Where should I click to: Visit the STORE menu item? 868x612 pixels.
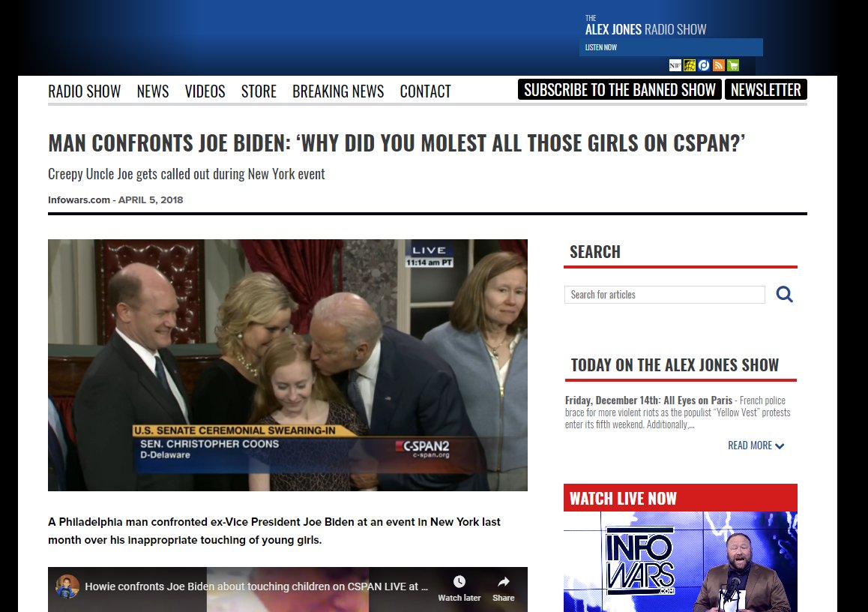click(x=259, y=91)
